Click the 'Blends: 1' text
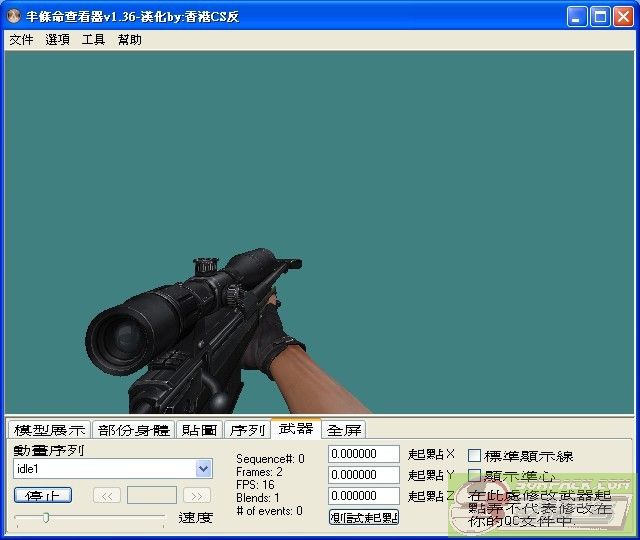 (258, 498)
